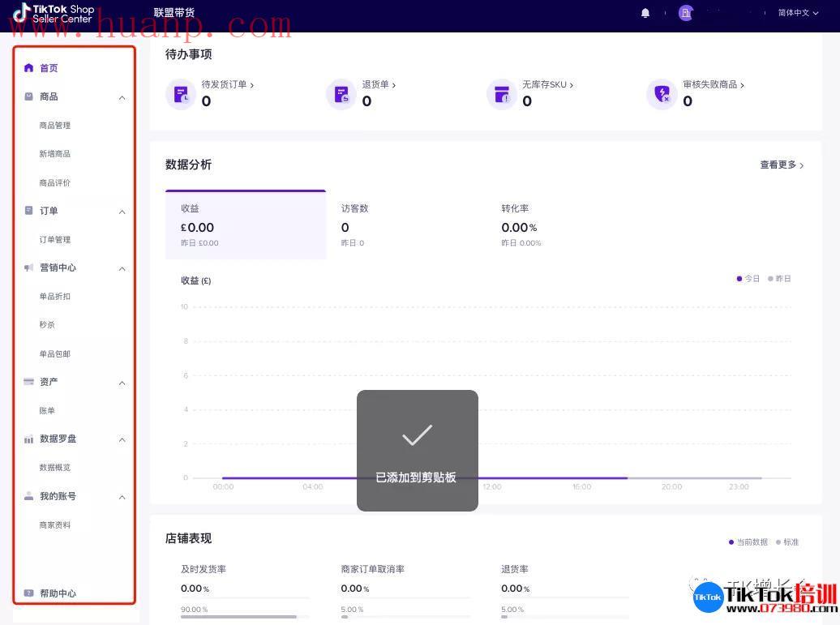Image resolution: width=840 pixels, height=625 pixels.
Task: Click the 数据罗盘 chart icon
Action: pos(29,439)
